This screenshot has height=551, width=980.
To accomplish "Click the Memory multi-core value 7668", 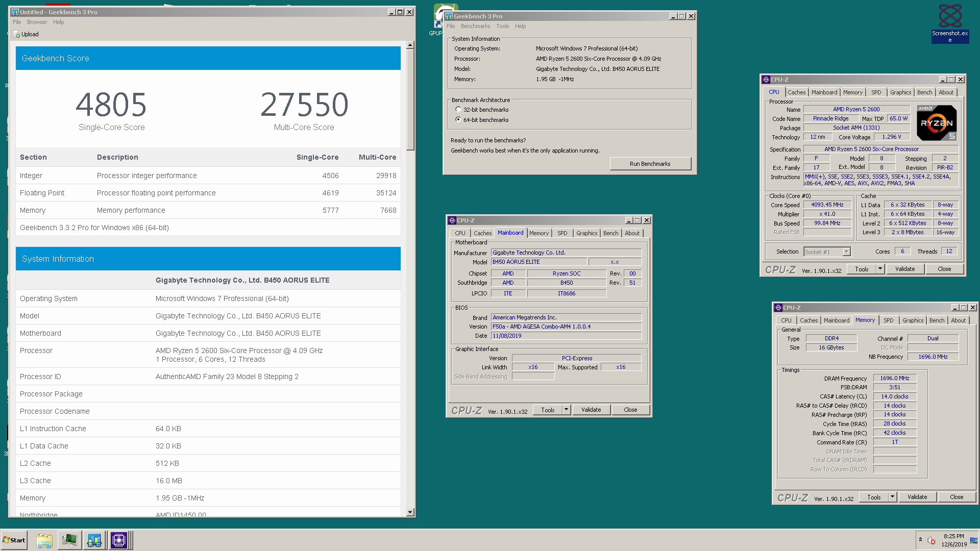I will coord(388,210).
